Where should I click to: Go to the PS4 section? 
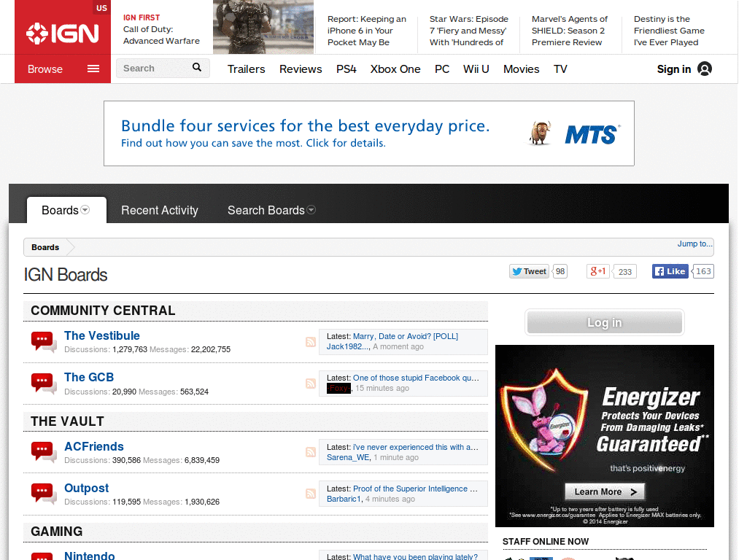(x=347, y=69)
